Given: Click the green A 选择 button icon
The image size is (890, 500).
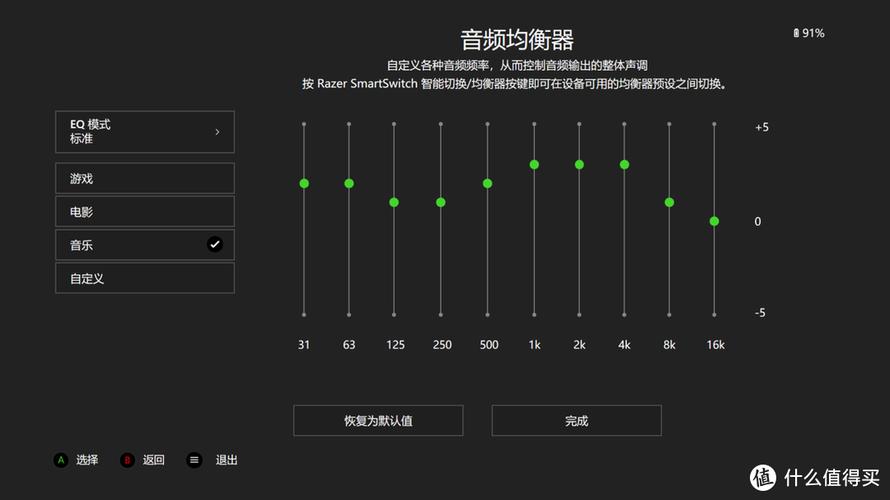Looking at the screenshot, I should (x=61, y=460).
